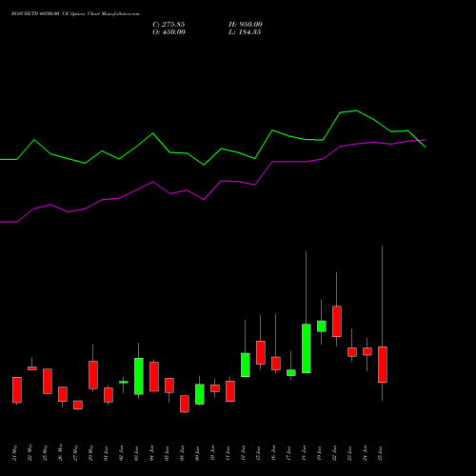The height and width of the screenshot is (476, 476).
Task: Click the red candlestick for 01 Jun
Action: coord(109,395)
